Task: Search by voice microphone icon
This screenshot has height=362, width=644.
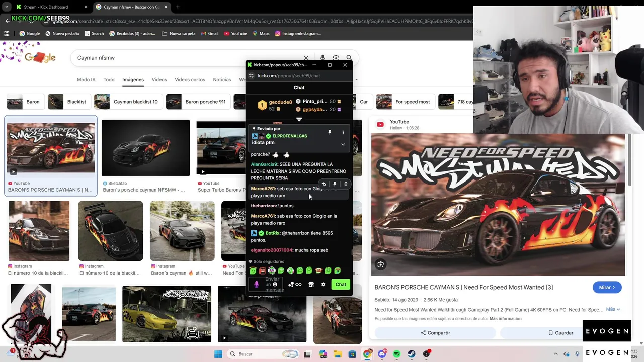Action: tap(323, 58)
